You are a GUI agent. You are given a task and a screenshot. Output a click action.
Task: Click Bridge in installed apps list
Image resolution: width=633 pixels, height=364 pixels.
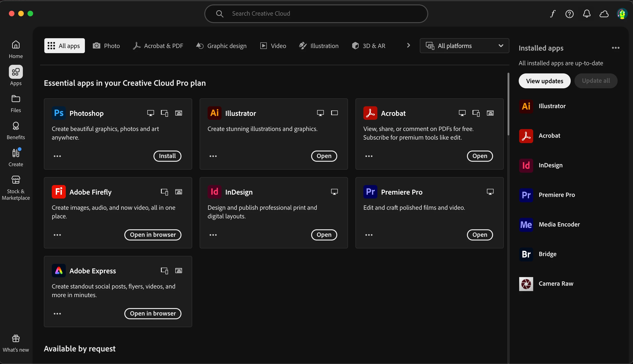(x=547, y=254)
